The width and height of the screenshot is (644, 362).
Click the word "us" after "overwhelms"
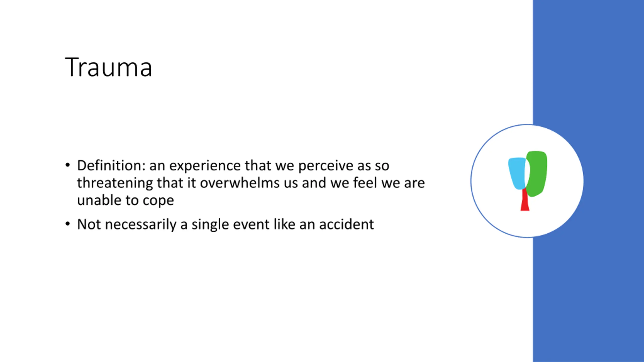[291, 184]
